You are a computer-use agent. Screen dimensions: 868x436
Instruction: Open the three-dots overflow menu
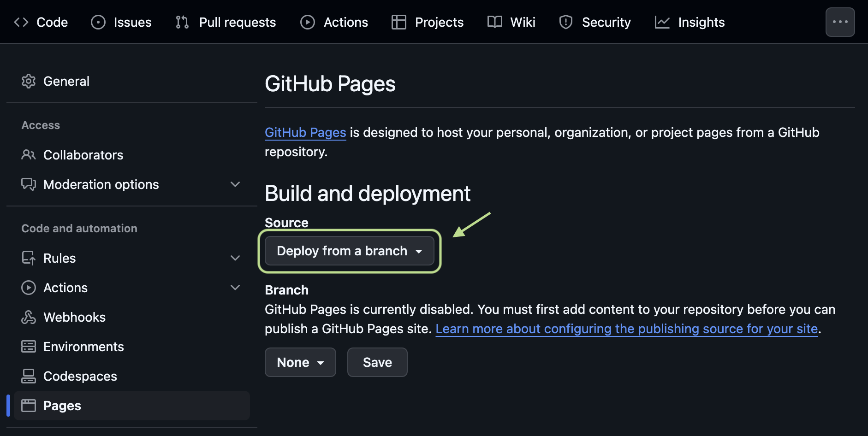pyautogui.click(x=840, y=22)
